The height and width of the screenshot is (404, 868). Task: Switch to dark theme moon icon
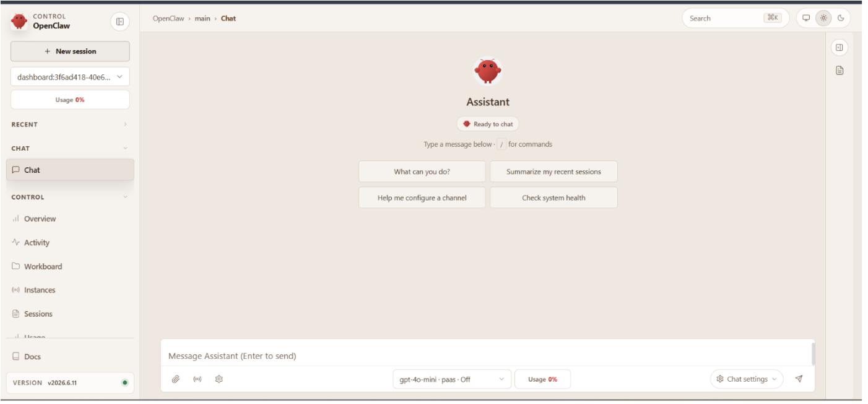841,18
